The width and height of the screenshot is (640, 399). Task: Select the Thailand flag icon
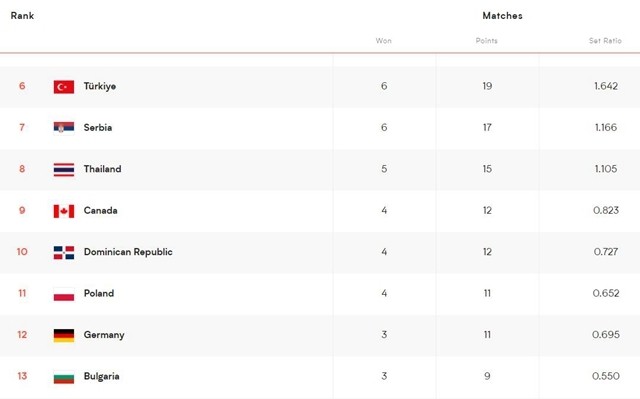[64, 169]
